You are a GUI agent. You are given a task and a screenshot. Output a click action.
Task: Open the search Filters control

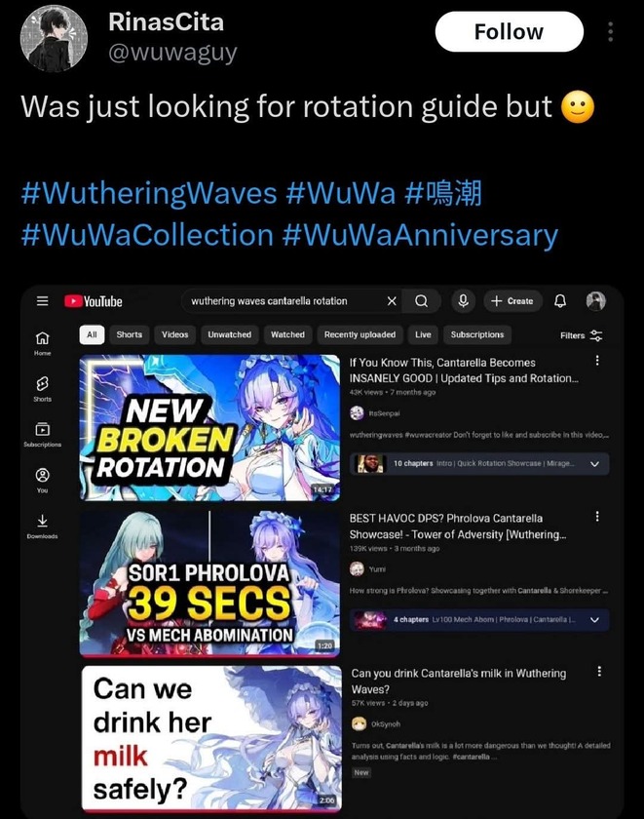click(x=581, y=335)
